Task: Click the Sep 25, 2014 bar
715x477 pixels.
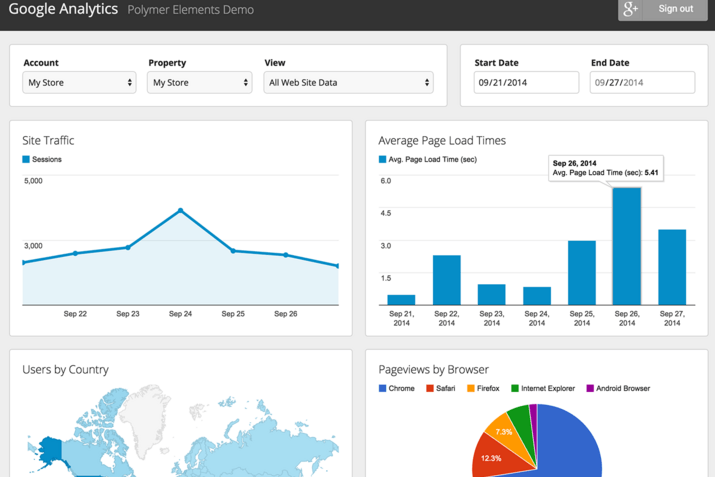Action: 582,273
